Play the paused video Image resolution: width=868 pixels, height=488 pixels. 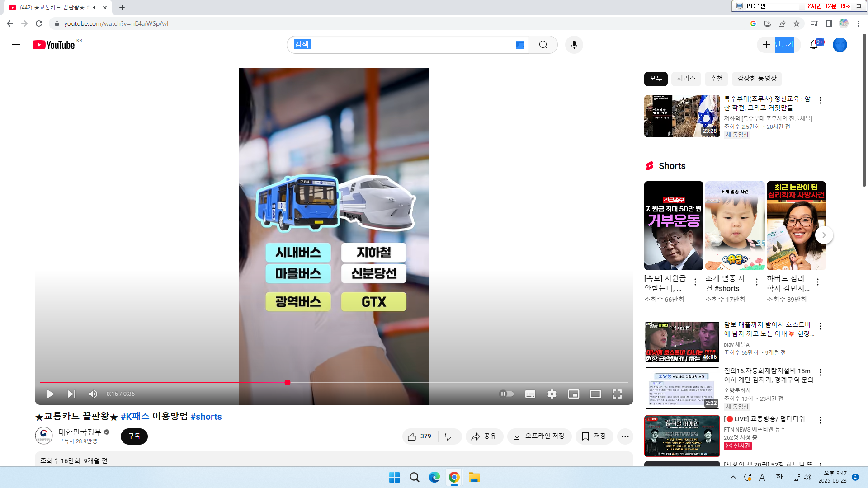(51, 394)
